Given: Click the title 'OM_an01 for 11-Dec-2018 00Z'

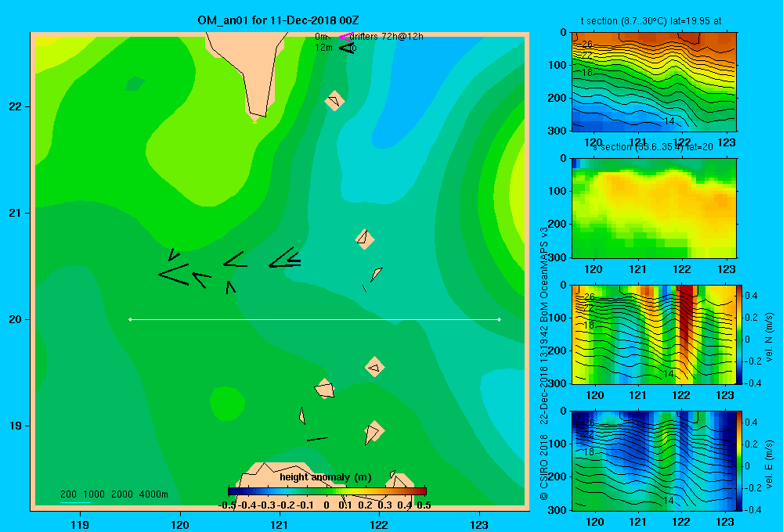Looking at the screenshot, I should click(x=278, y=20).
